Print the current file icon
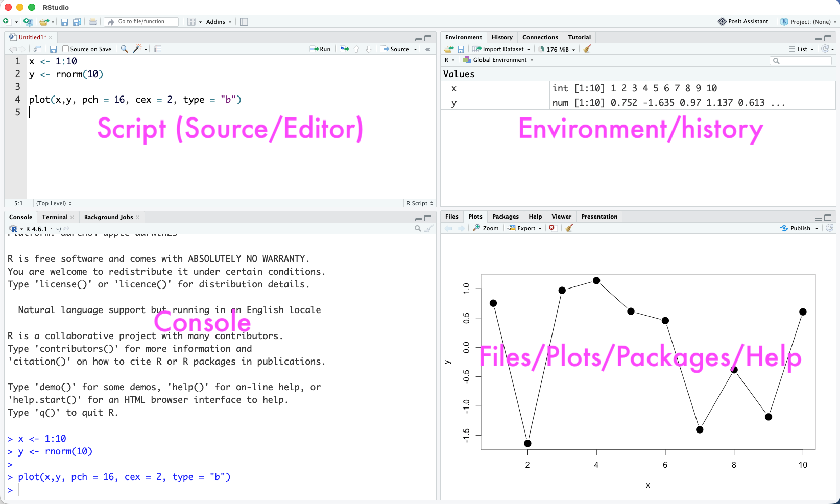Viewport: 840px width, 504px height. [x=93, y=22]
